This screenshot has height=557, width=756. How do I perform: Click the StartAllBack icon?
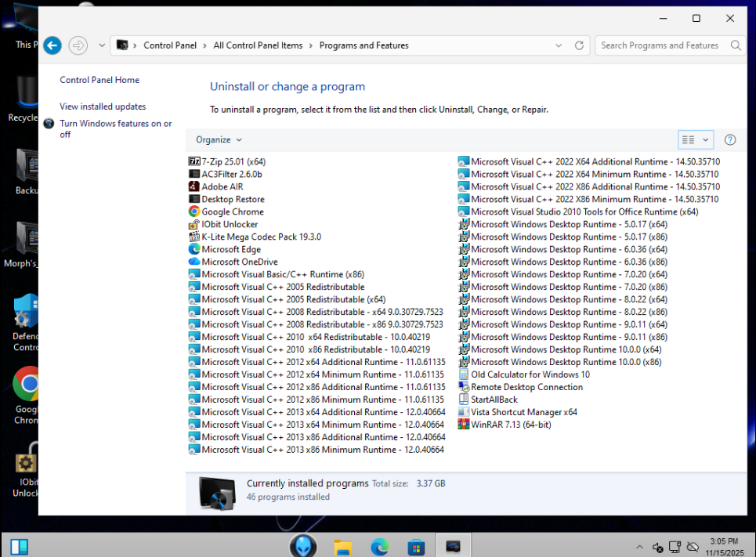tap(463, 400)
